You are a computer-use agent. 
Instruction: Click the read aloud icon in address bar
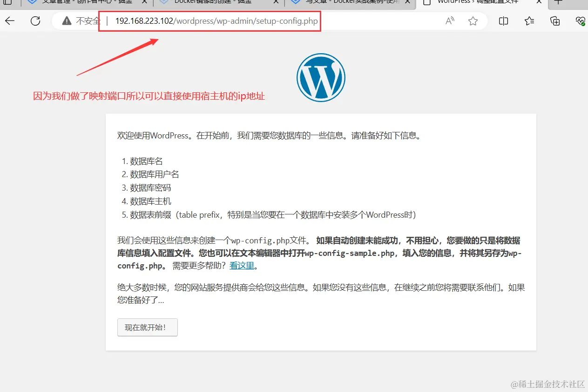click(x=450, y=21)
